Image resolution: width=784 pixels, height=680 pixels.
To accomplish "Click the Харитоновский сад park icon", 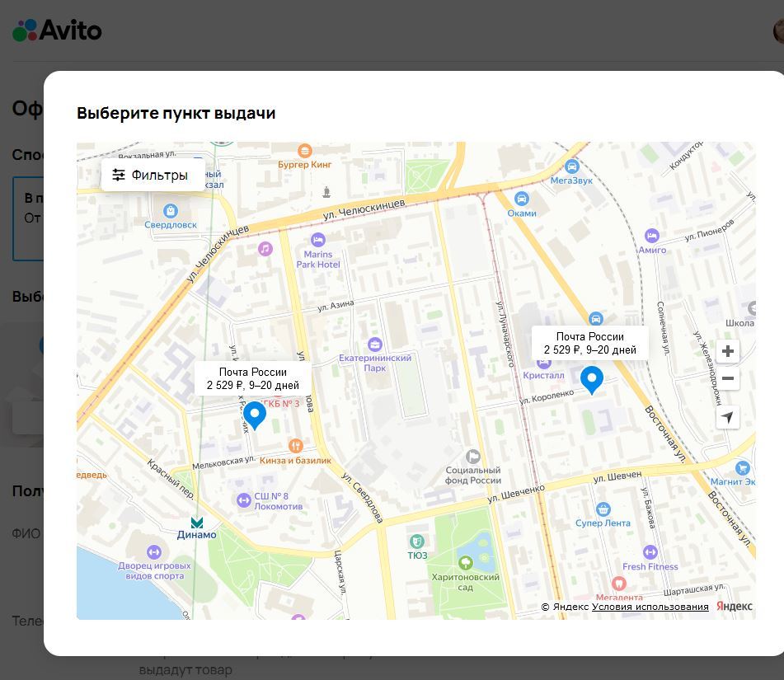I will click(x=466, y=563).
